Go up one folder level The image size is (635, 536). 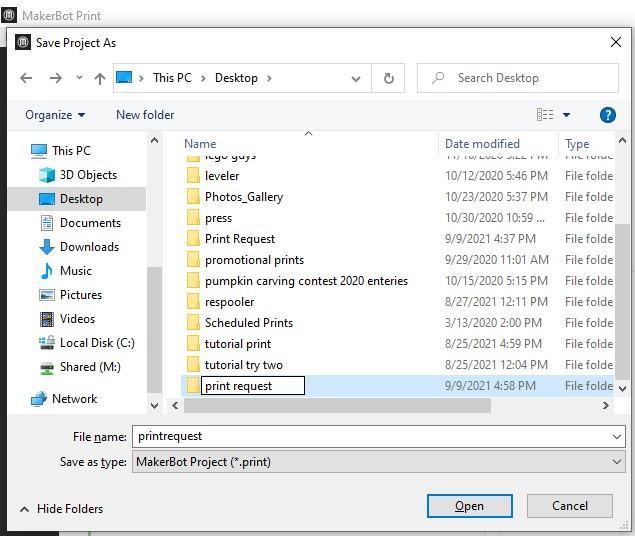pos(100,78)
